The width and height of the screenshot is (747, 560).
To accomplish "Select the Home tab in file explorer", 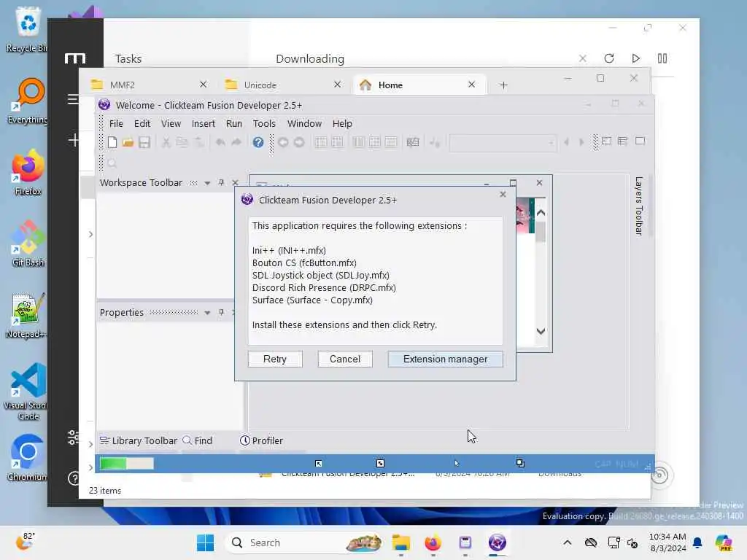I will pyautogui.click(x=419, y=85).
